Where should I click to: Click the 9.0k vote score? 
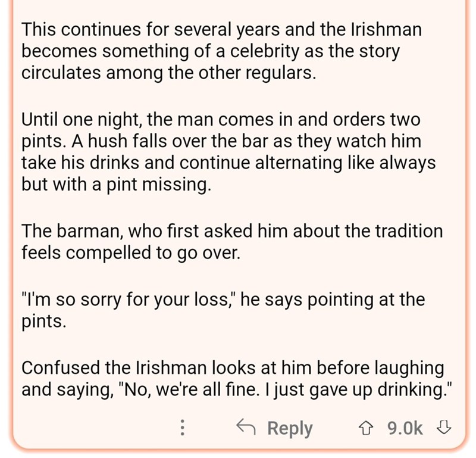tap(405, 428)
